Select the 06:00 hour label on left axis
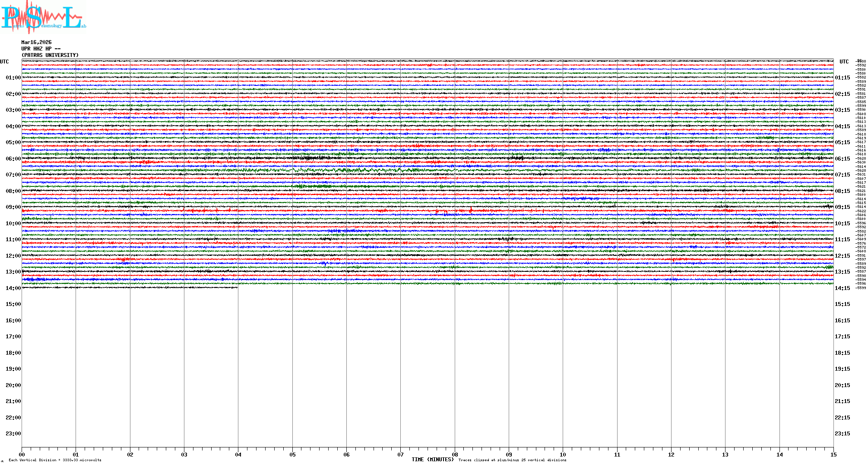The height and width of the screenshot is (466, 868). click(x=13, y=159)
